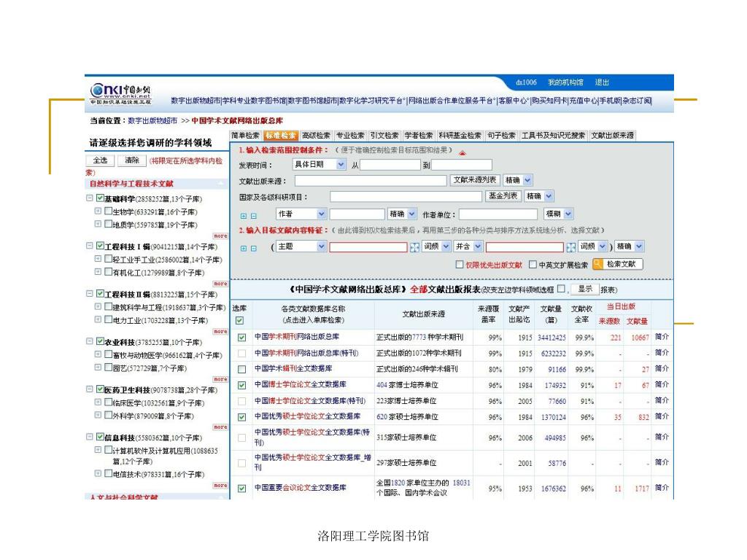Click 发表时间 start date field
747x560 pixels.
point(390,165)
